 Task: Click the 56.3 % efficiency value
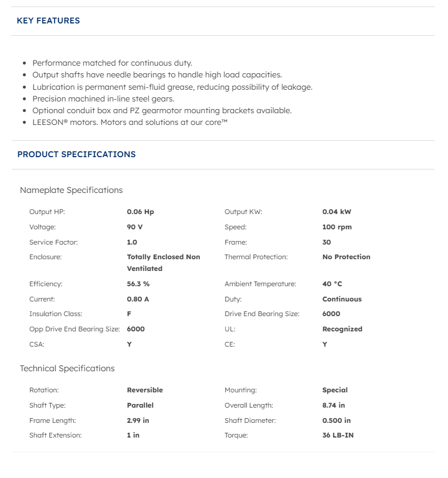[x=138, y=284]
